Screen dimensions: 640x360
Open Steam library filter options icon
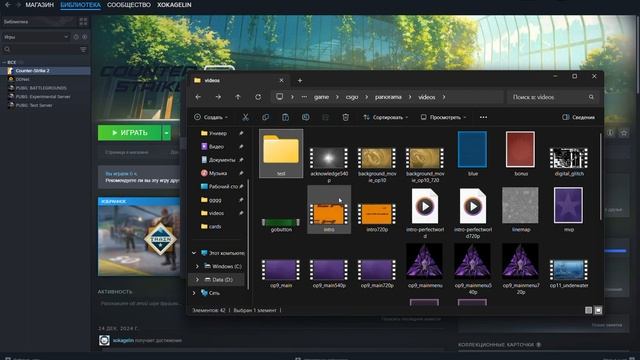pos(83,49)
